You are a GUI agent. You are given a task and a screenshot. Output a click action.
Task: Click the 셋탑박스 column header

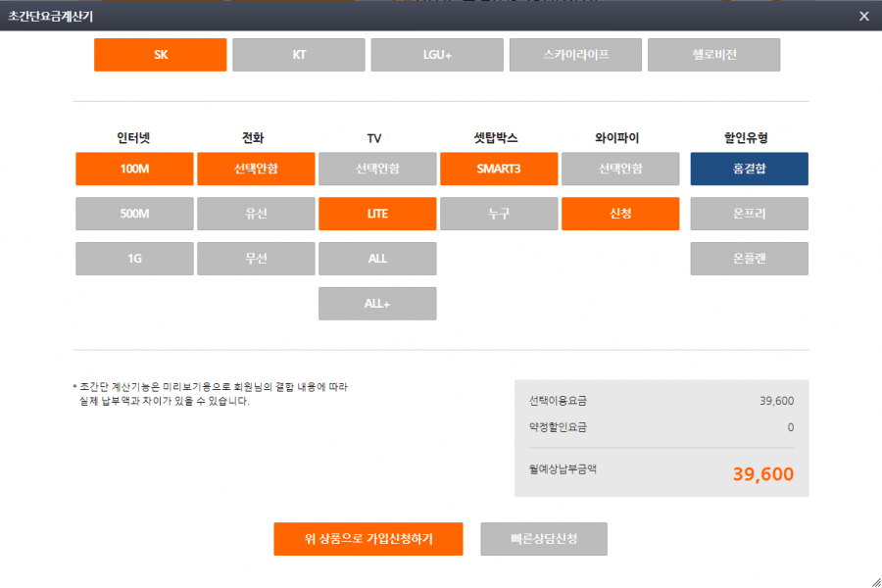point(496,138)
